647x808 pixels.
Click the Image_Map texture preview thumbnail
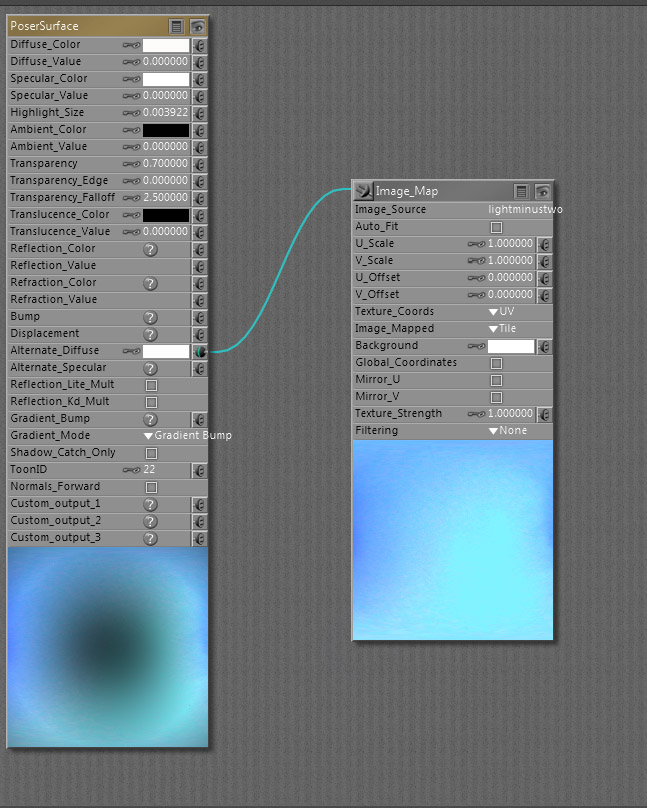coord(453,540)
